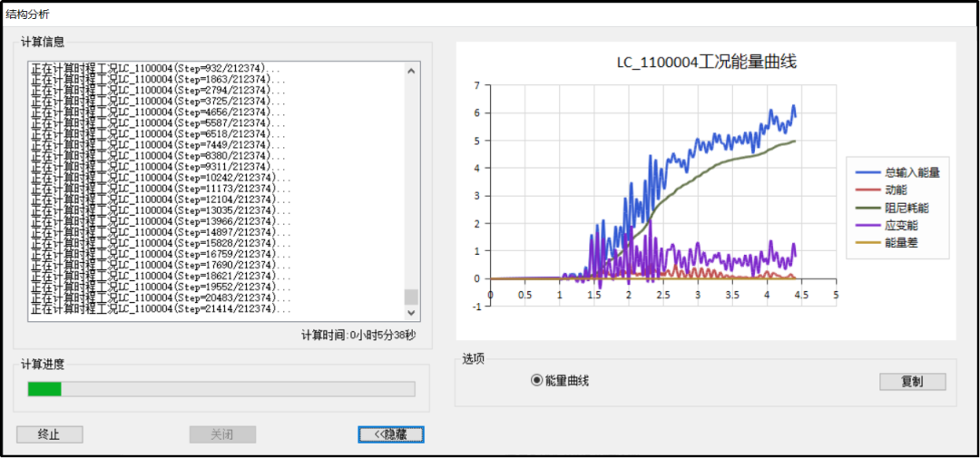The width and height of the screenshot is (980, 458).
Task: Click the 结构分析 window title
Action: click(x=27, y=14)
